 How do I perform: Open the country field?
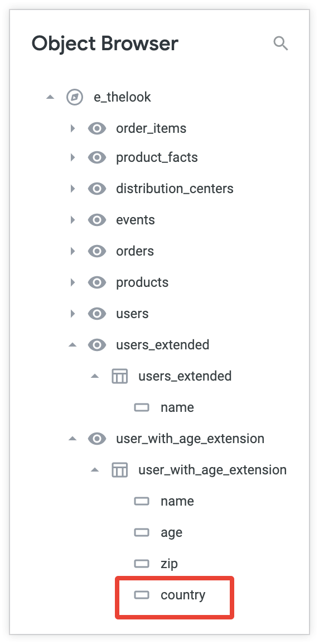click(x=183, y=595)
